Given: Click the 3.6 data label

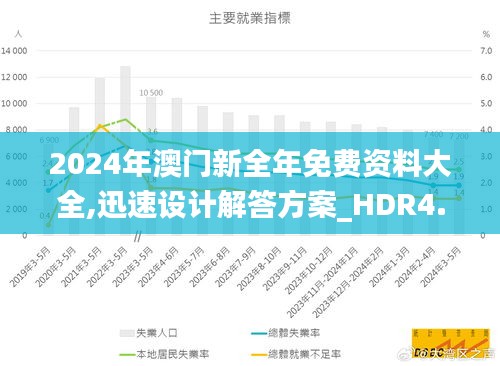Looking at the screenshot, I should [x=152, y=132].
